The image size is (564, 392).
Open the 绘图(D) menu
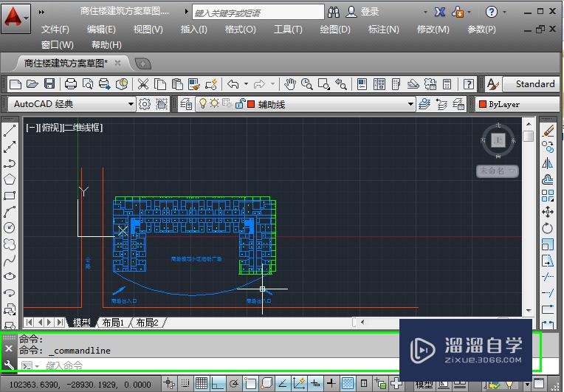[335, 29]
